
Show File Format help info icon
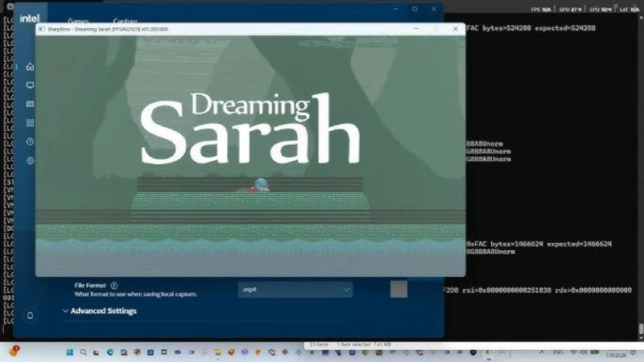(114, 286)
